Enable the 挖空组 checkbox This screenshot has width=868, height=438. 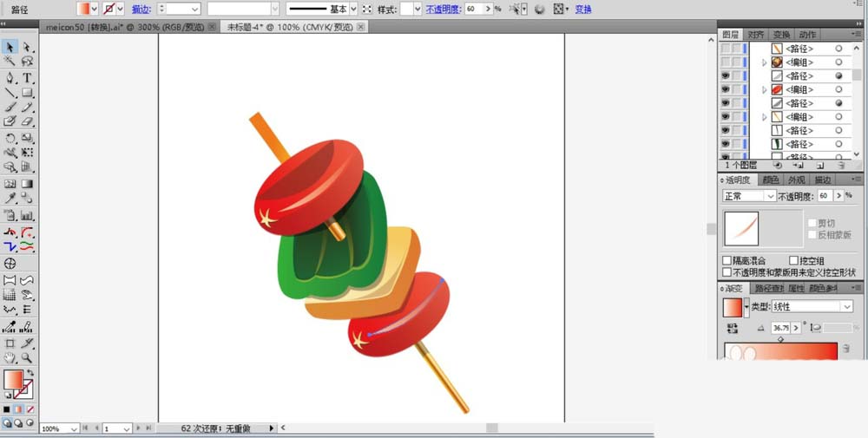click(793, 260)
